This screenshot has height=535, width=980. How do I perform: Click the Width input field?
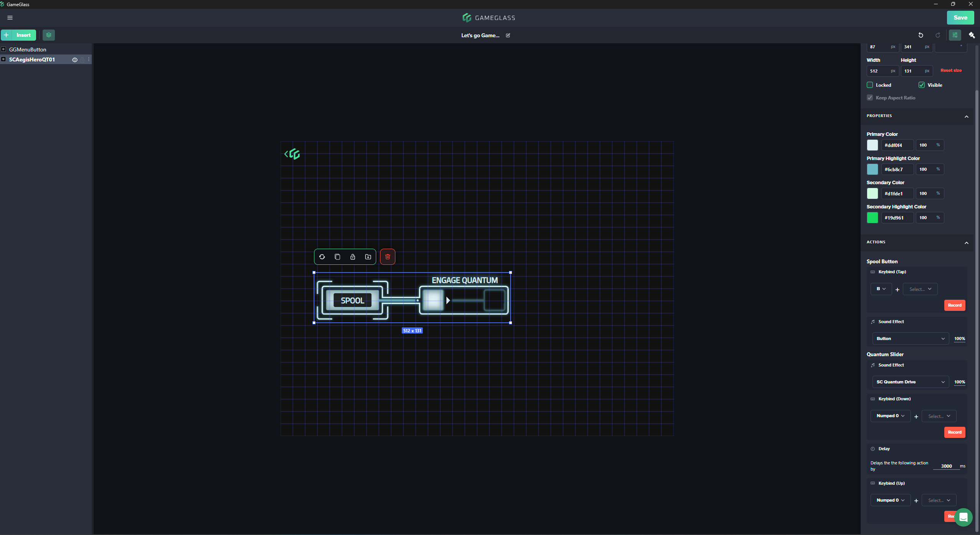point(882,71)
